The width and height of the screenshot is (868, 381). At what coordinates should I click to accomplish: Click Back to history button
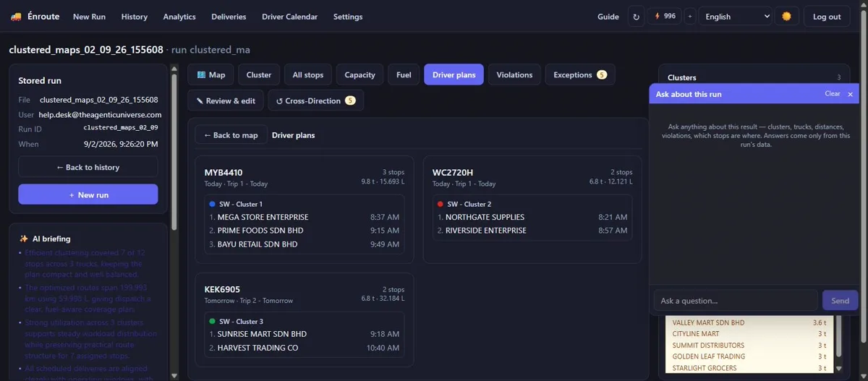click(x=88, y=167)
